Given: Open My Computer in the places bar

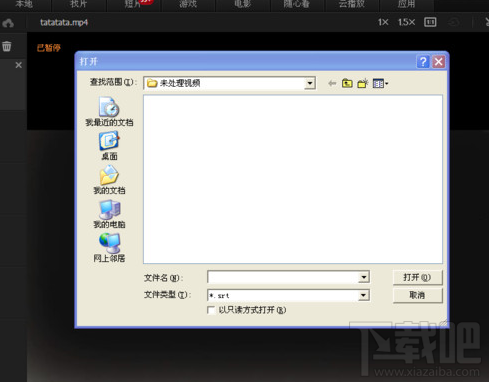Looking at the screenshot, I should tap(109, 214).
